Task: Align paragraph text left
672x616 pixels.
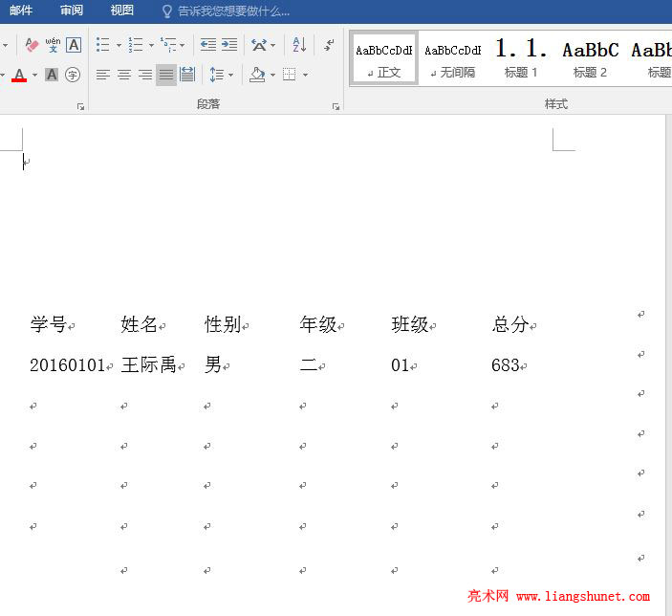Action: [103, 75]
